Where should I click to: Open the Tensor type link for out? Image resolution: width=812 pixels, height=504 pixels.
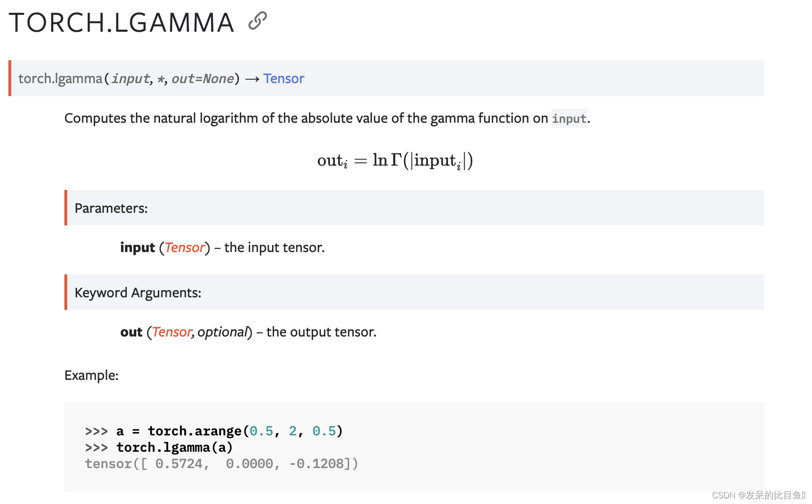click(x=172, y=332)
